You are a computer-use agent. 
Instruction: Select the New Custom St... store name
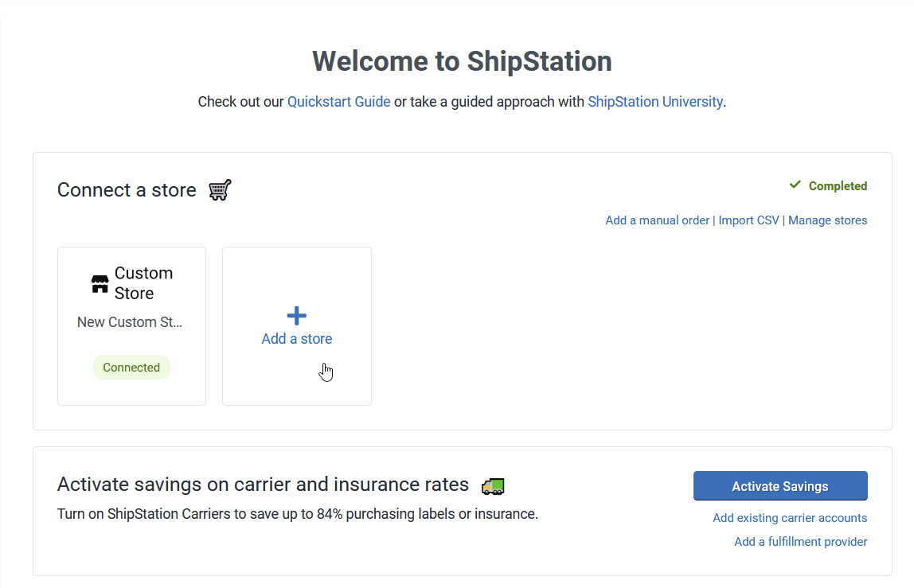[x=130, y=321]
